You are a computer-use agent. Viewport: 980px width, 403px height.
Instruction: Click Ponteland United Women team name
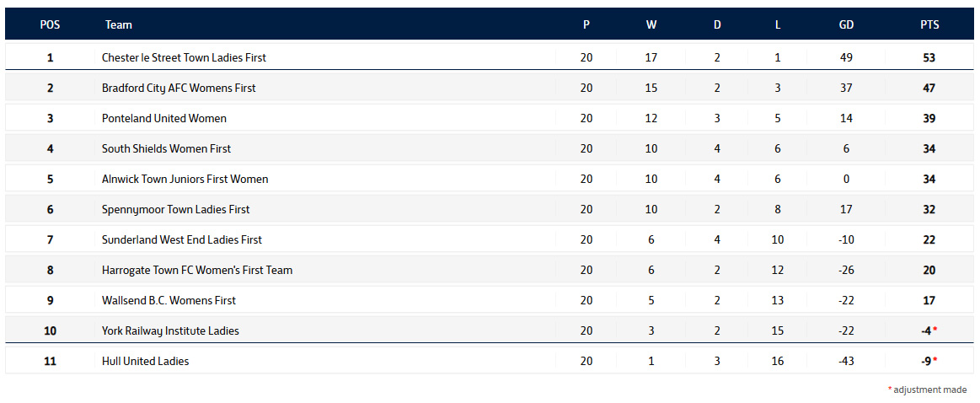[164, 118]
